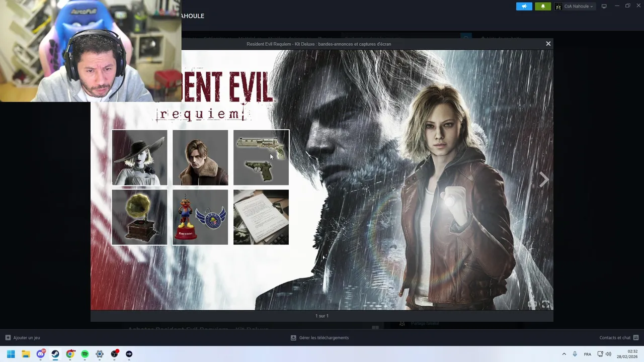
Task: Switch to fit-window view icon
Action: point(532,304)
